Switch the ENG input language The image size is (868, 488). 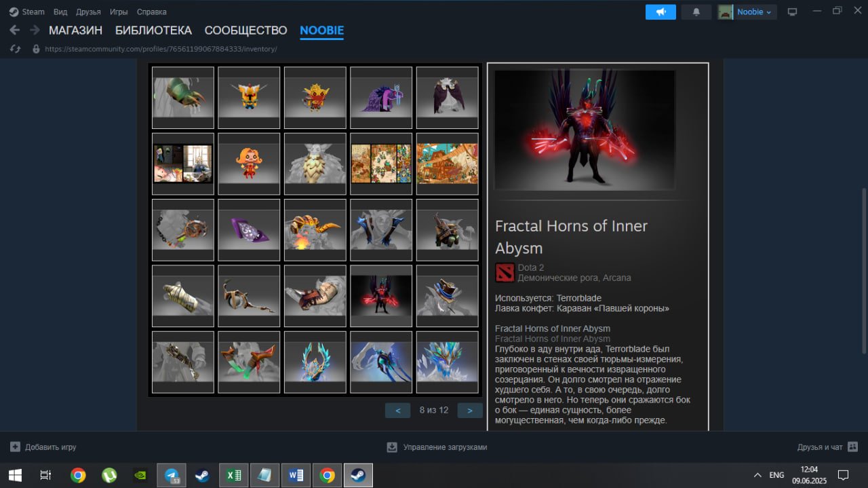tap(776, 475)
